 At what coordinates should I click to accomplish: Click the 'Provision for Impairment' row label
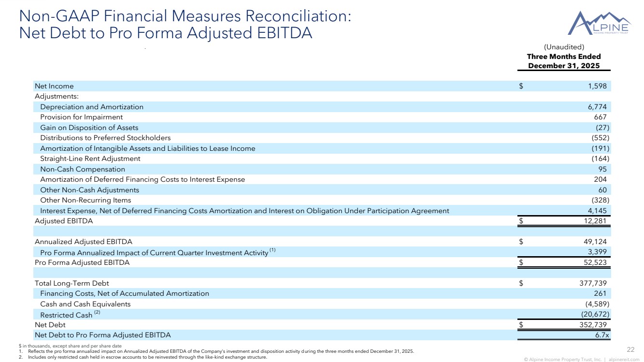point(82,117)
